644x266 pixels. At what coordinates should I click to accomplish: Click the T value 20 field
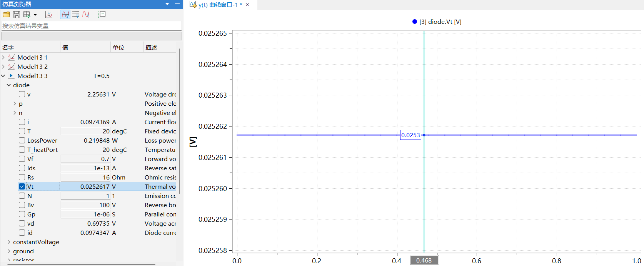coord(85,131)
